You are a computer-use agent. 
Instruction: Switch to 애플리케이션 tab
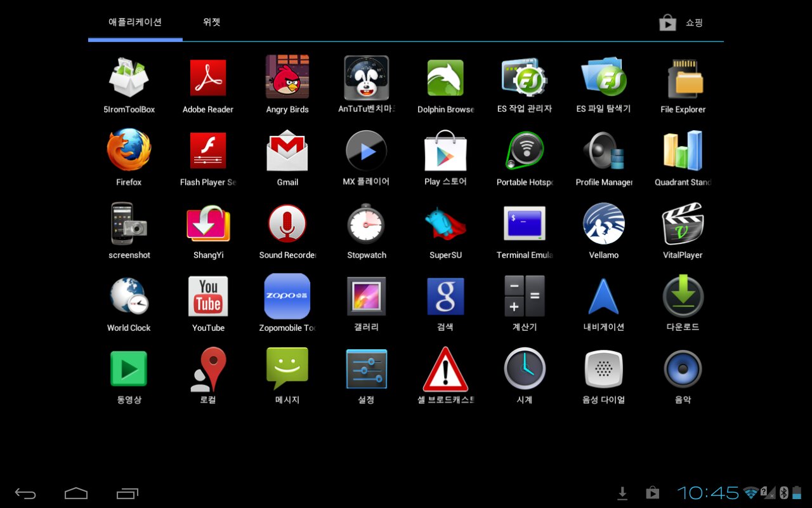tap(135, 22)
